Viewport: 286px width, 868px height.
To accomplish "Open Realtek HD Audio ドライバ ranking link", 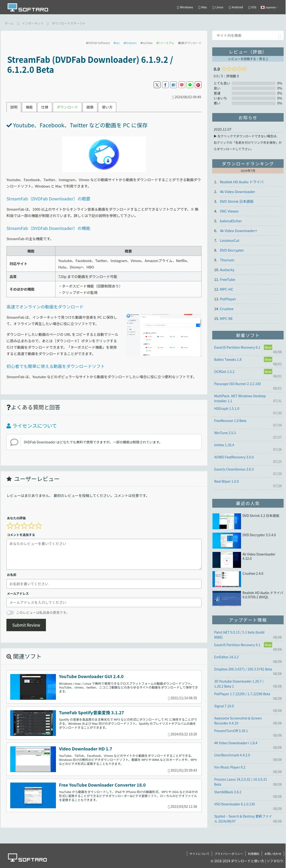I will (x=242, y=182).
